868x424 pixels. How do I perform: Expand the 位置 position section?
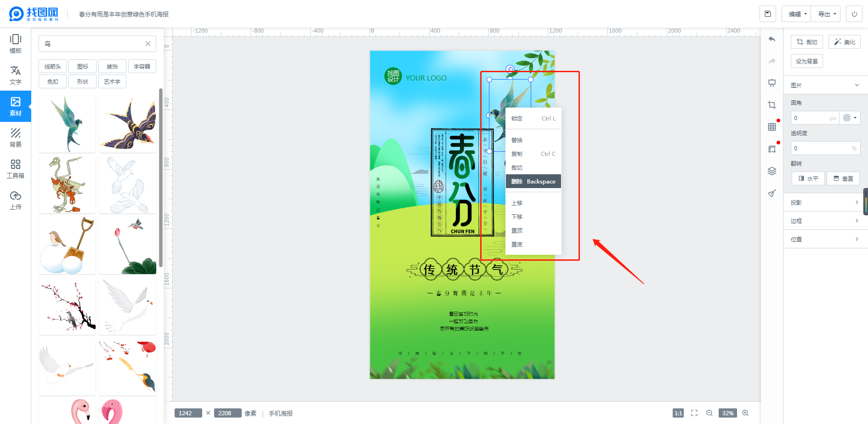coord(826,239)
